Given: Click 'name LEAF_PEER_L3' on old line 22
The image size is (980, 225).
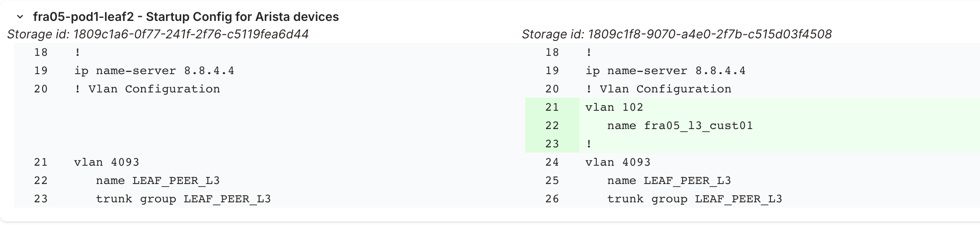Looking at the screenshot, I should coord(158,181).
